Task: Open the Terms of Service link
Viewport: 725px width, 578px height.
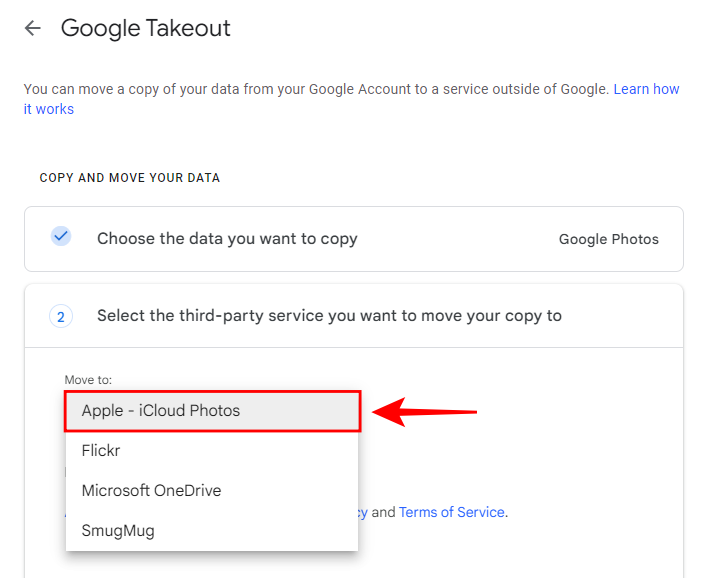Action: (x=451, y=512)
